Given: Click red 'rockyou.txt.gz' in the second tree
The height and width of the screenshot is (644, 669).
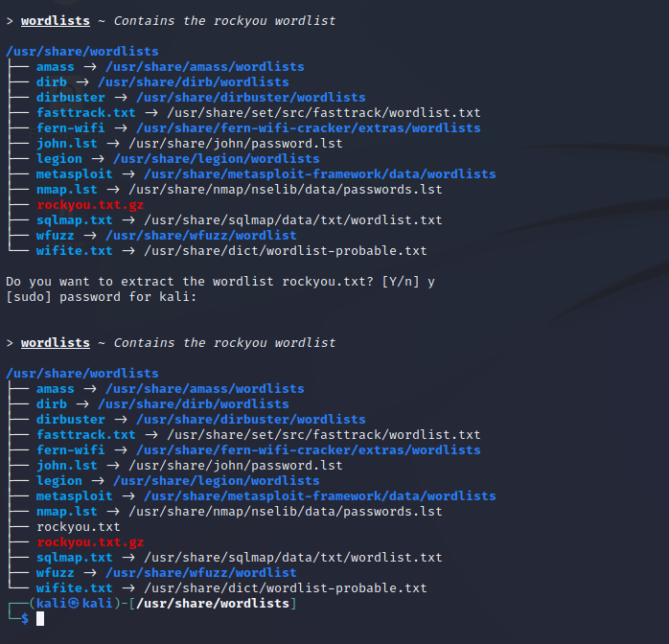Looking at the screenshot, I should (90, 542).
